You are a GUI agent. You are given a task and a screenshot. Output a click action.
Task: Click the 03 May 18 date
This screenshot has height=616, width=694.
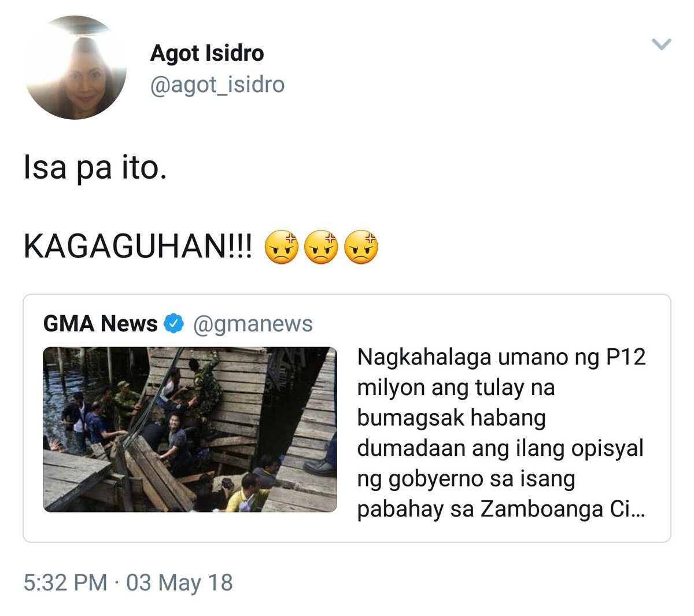[180, 582]
